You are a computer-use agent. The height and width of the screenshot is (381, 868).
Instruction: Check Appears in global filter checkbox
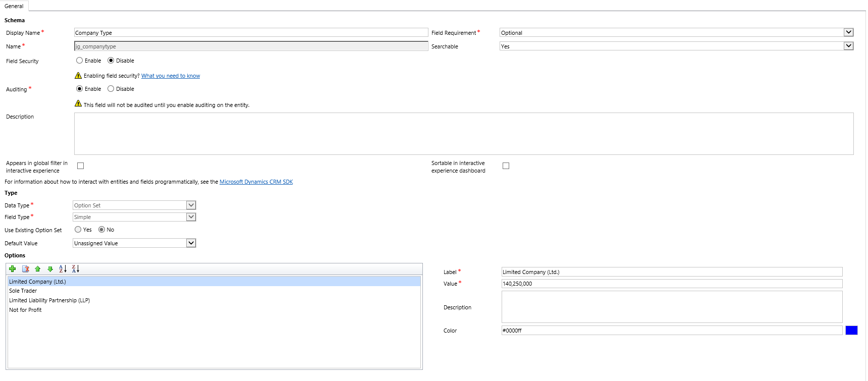point(81,166)
